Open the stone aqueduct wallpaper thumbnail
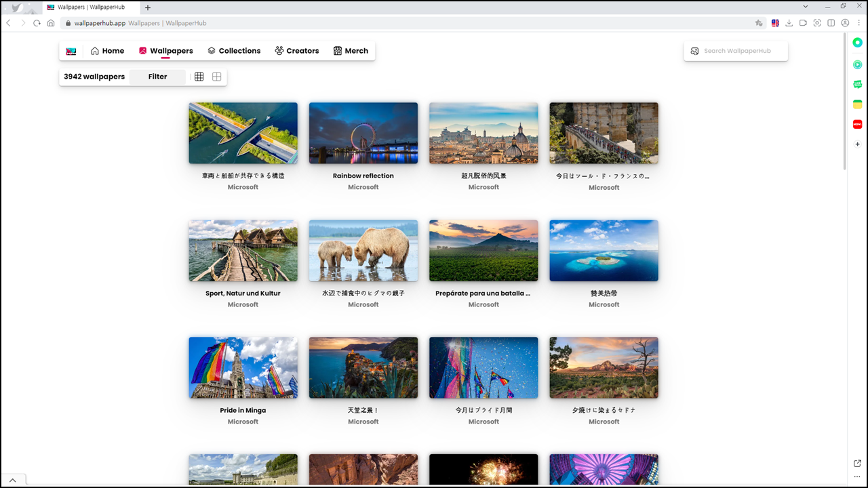Viewport: 868px width, 488px height. point(604,133)
